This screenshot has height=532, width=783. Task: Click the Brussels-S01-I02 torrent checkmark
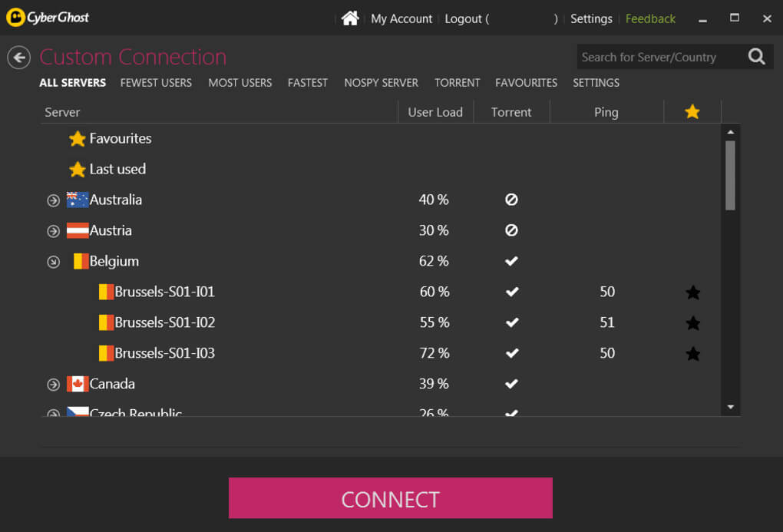tap(512, 322)
